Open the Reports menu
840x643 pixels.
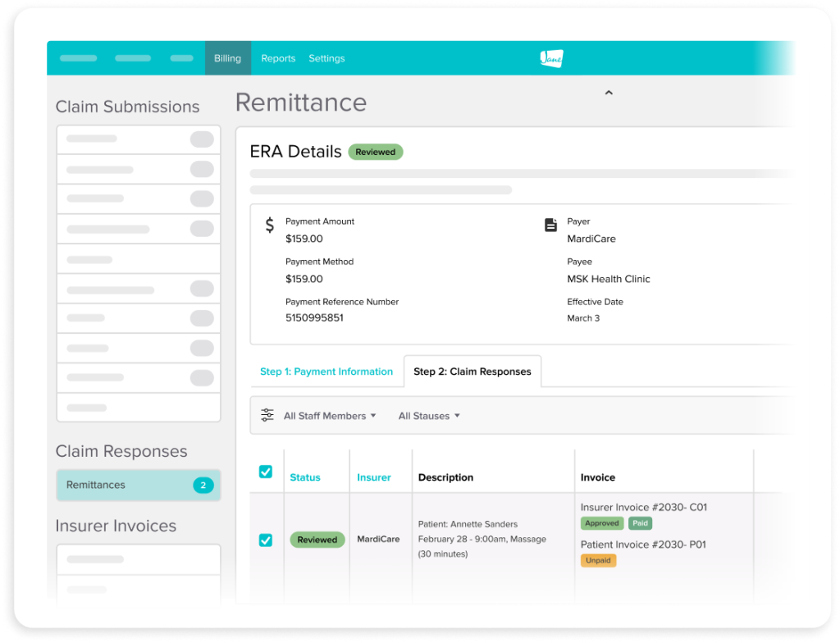[278, 57]
